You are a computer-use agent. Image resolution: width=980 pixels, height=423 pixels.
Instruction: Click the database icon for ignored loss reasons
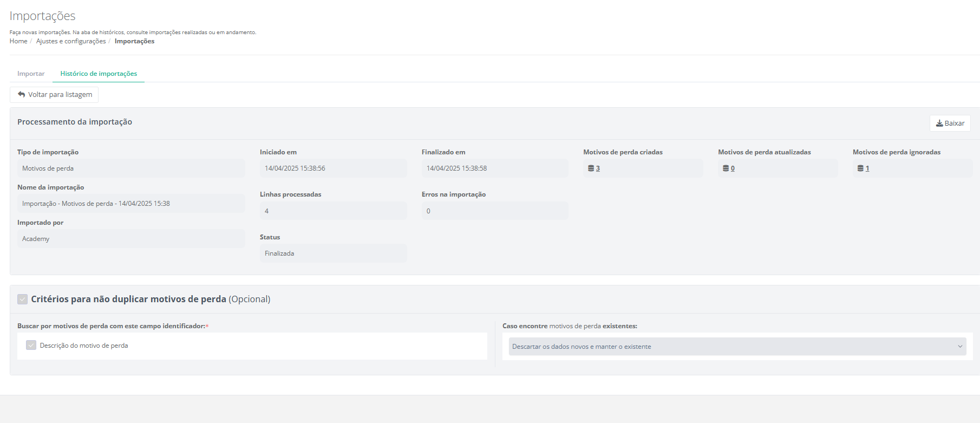point(860,168)
